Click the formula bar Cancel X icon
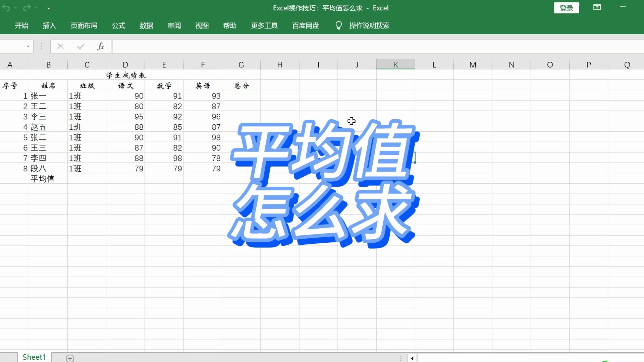Screen dimensions: 644x362 tap(60, 46)
